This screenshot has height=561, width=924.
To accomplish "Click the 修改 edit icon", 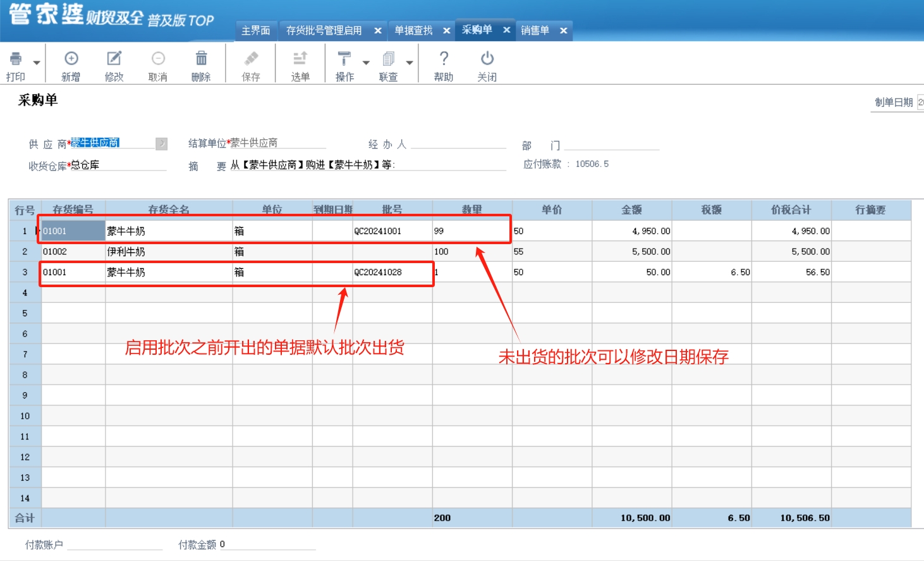I will 114,59.
